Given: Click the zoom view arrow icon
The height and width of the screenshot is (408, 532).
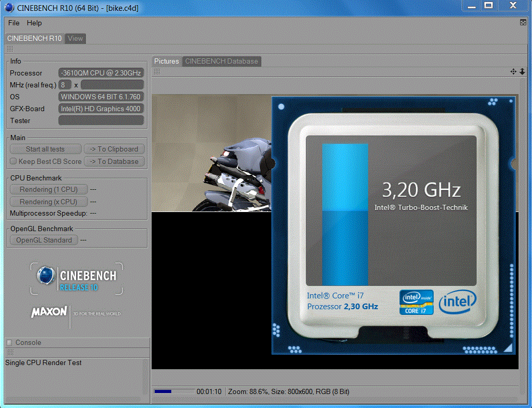Looking at the screenshot, I should click(x=522, y=71).
